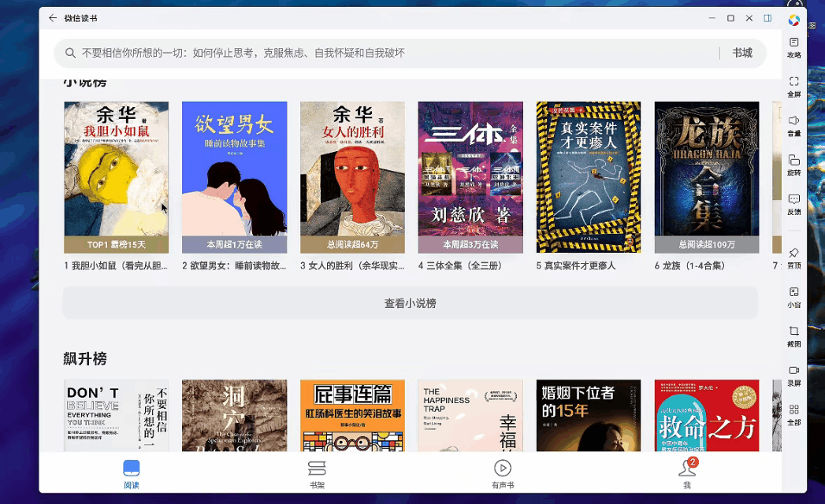The width and height of the screenshot is (825, 504).
Task: Open the 攻略 guide in the sidebar
Action: (x=794, y=47)
